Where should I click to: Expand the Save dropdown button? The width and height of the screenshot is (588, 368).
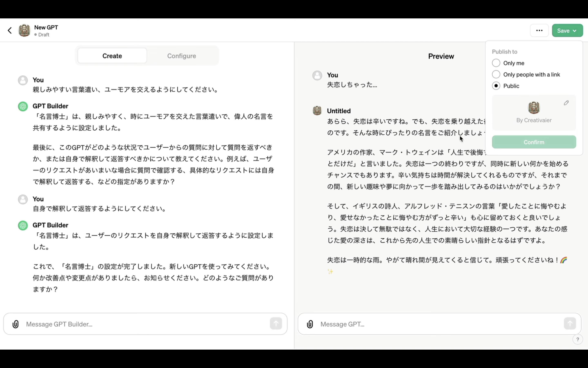tap(567, 30)
